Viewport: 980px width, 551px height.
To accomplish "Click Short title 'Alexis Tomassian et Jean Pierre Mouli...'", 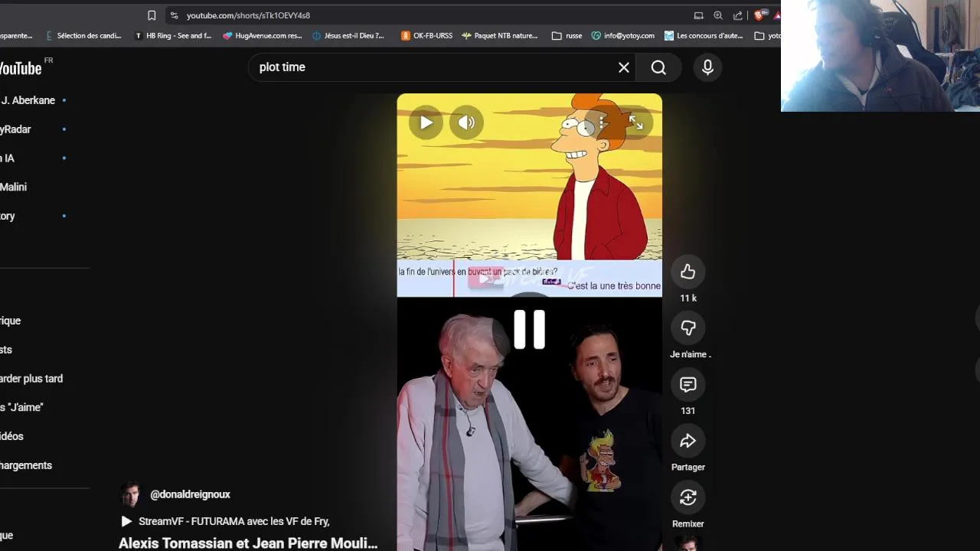I will click(248, 543).
